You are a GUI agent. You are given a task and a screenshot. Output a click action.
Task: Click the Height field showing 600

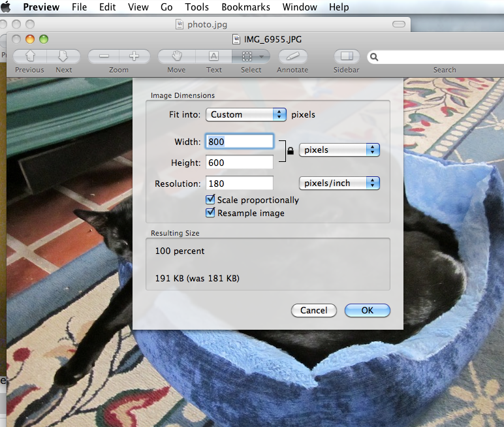coord(240,163)
